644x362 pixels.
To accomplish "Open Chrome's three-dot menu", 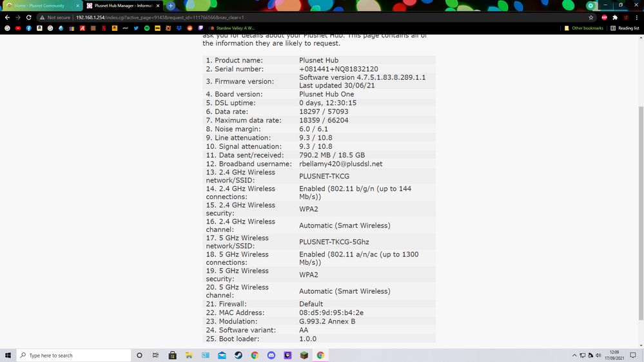I will (x=637, y=17).
